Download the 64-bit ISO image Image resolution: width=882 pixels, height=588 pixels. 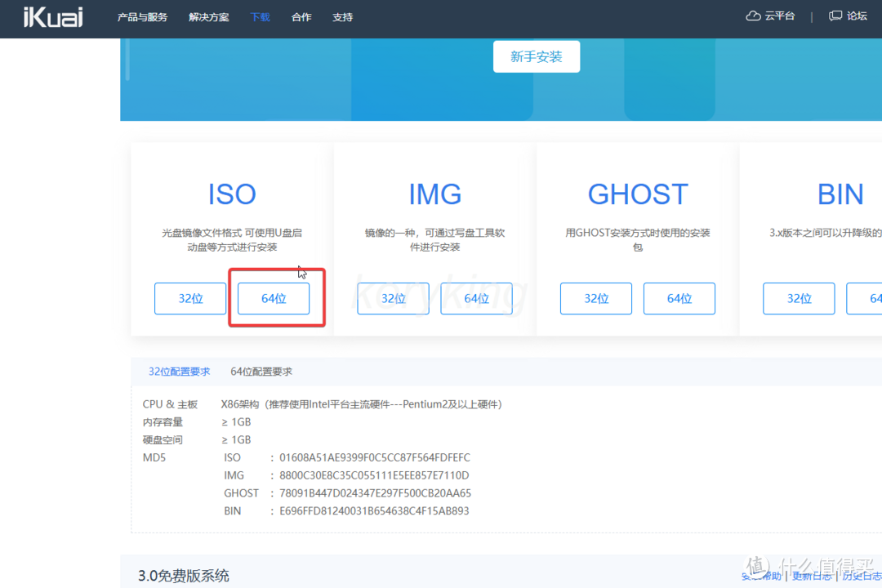click(273, 298)
